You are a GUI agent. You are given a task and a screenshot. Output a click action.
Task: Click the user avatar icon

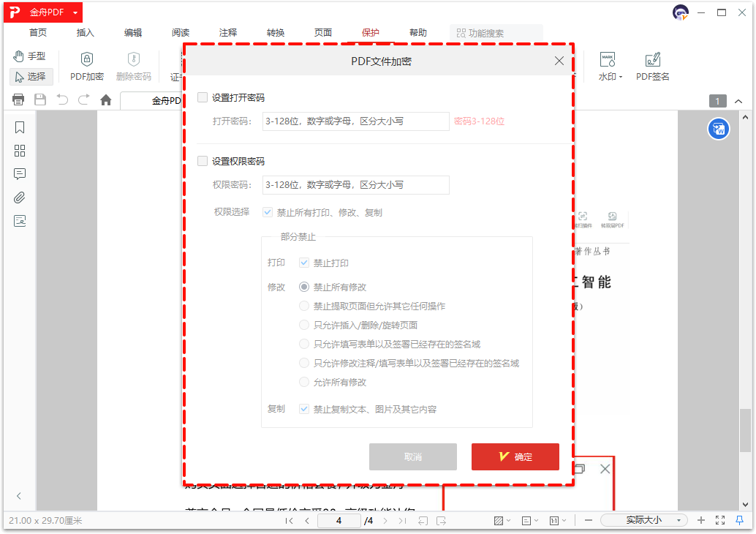point(680,12)
